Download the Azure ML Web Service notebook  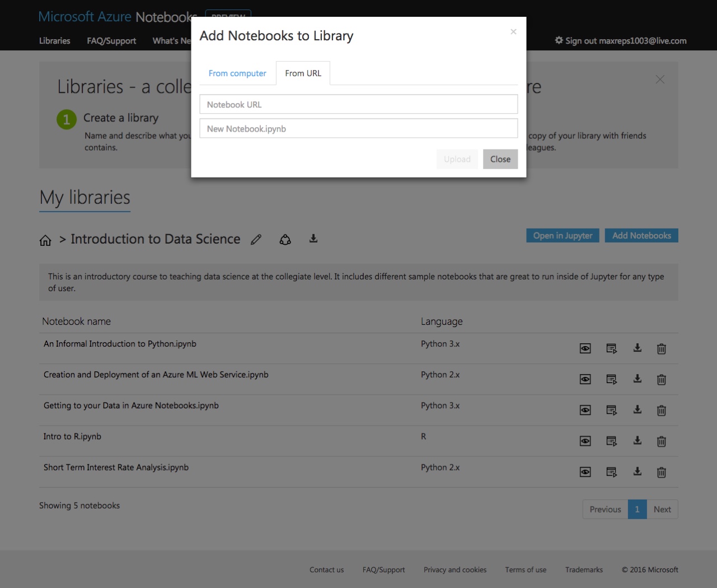[637, 379]
